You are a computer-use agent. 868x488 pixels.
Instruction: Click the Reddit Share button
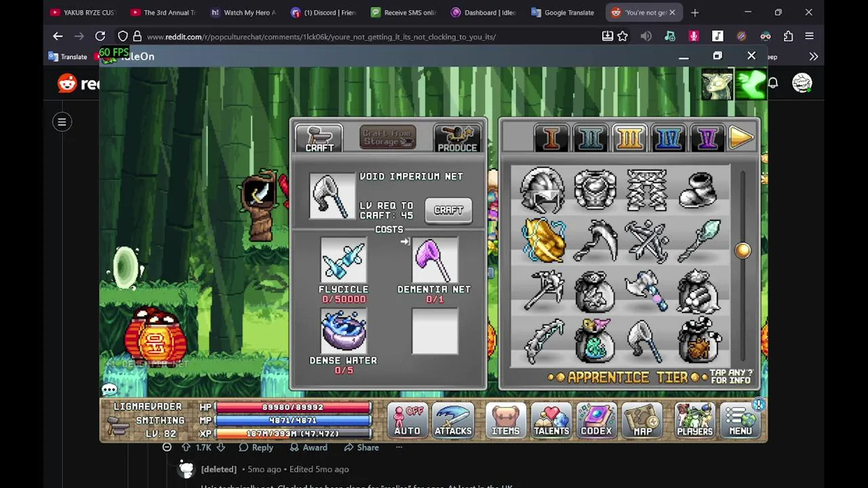[x=361, y=447]
